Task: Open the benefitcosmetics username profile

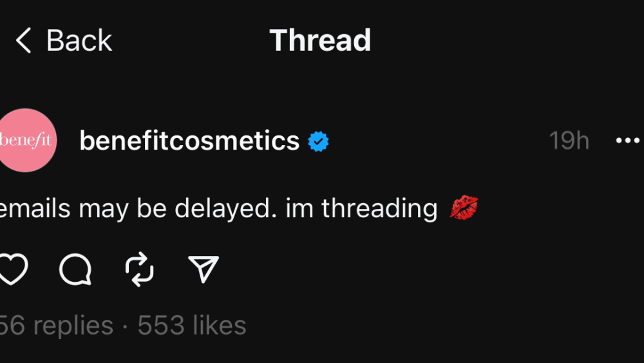Action: (189, 141)
